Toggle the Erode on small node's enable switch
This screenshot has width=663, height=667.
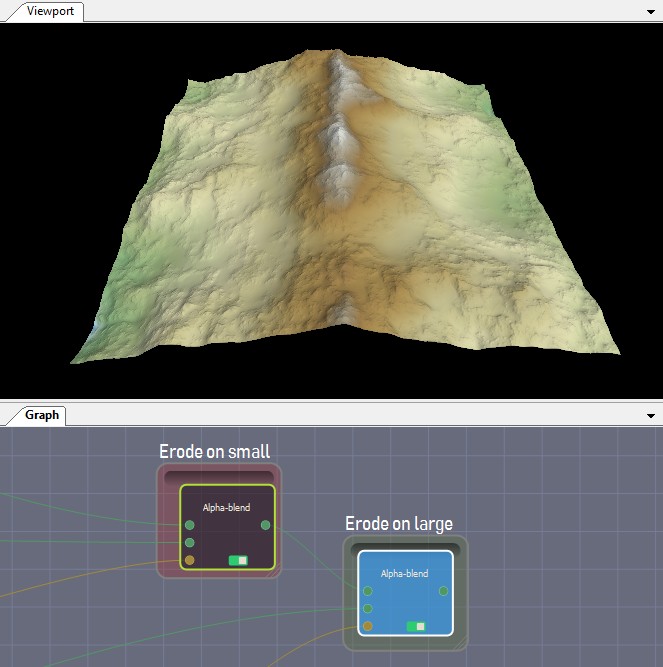click(238, 560)
